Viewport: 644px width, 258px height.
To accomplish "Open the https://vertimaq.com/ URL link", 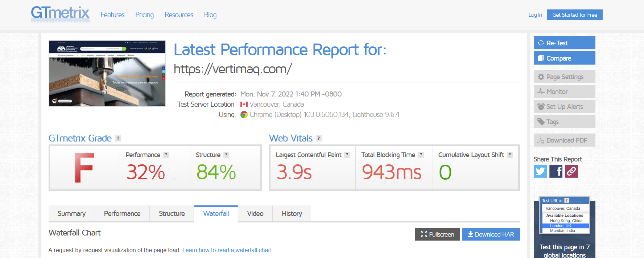I will 233,69.
